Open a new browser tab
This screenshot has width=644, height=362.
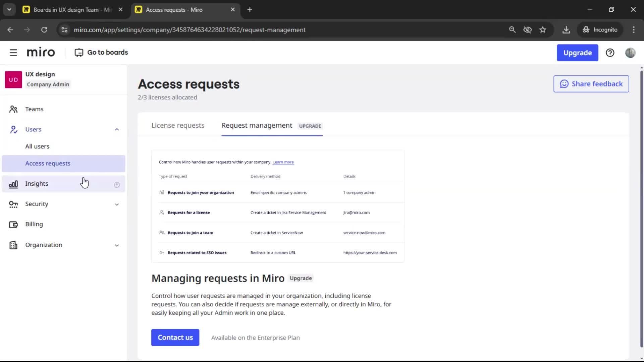250,10
